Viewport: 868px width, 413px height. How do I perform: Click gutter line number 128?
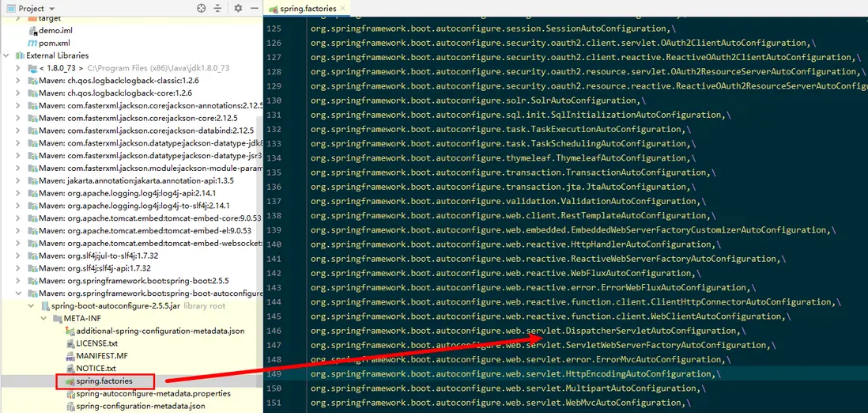point(274,71)
